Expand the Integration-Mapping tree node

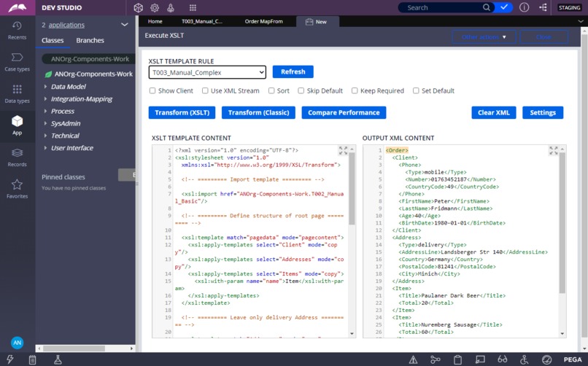coord(45,99)
